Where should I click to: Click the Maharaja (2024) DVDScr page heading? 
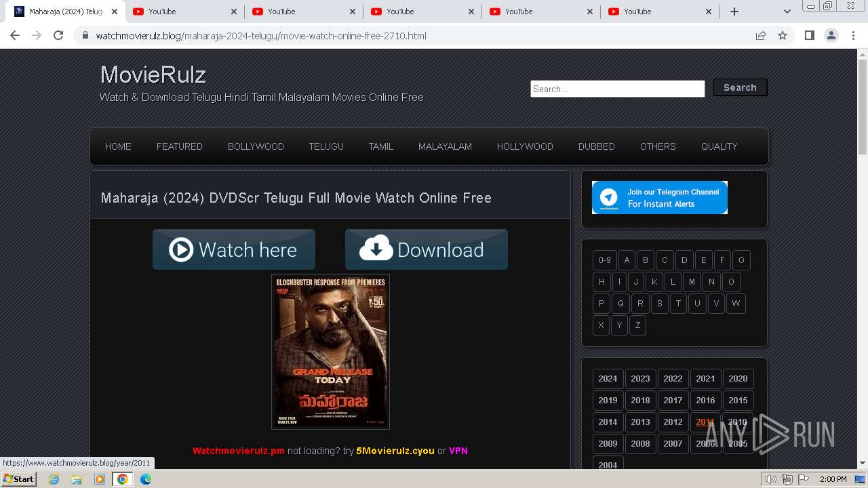tap(296, 198)
